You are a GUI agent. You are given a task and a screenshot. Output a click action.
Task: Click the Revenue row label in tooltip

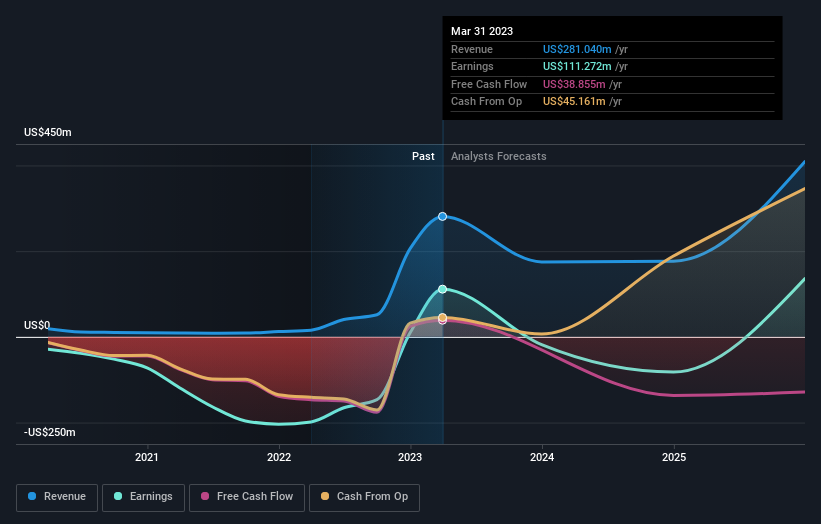472,49
